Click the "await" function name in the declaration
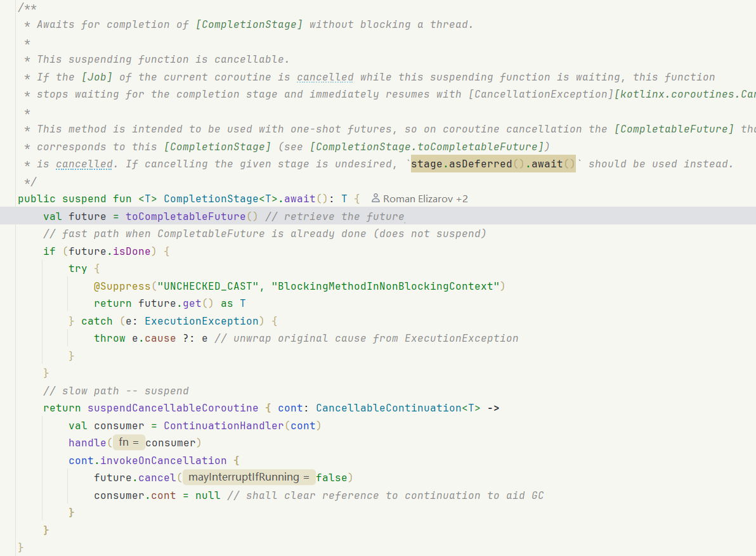Viewport: 756px width, 556px height. (299, 199)
